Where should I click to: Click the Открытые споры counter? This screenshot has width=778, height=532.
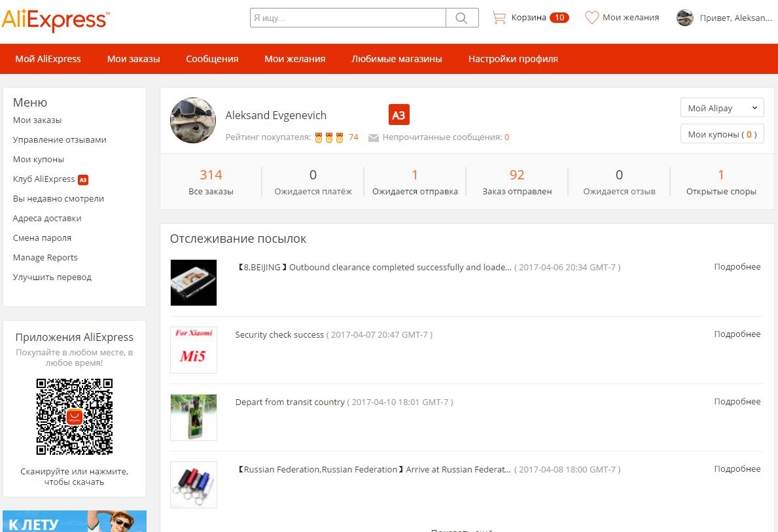click(721, 182)
